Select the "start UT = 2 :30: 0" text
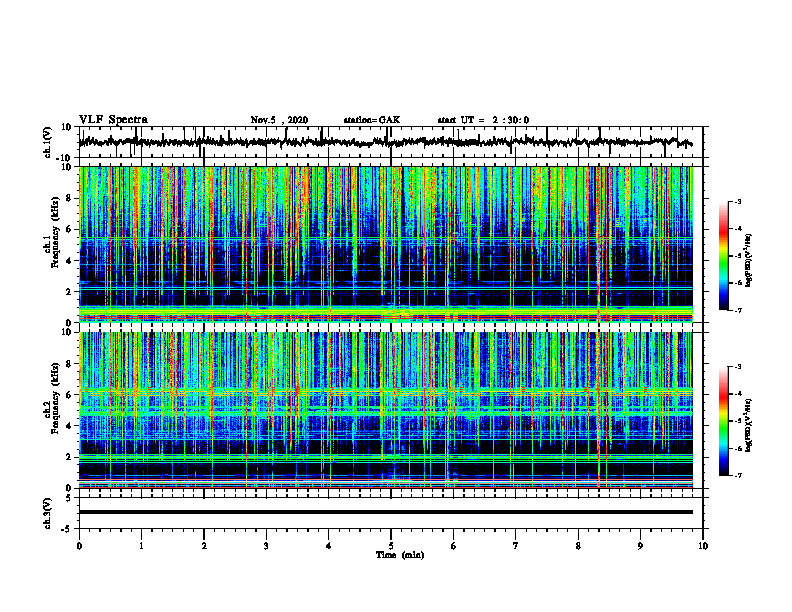This screenshot has width=792, height=612. tap(483, 120)
